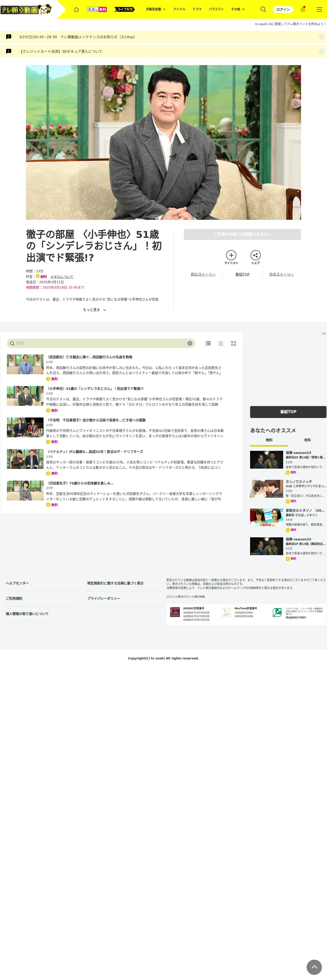Click the main episode hero image
Image resolution: width=327 pixels, height=980 pixels.
pyautogui.click(x=163, y=142)
